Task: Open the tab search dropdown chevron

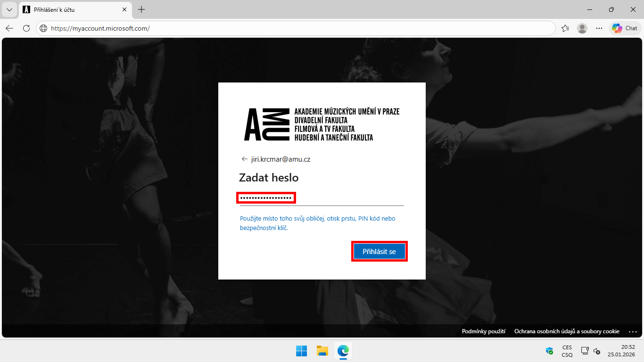Action: click(9, 9)
